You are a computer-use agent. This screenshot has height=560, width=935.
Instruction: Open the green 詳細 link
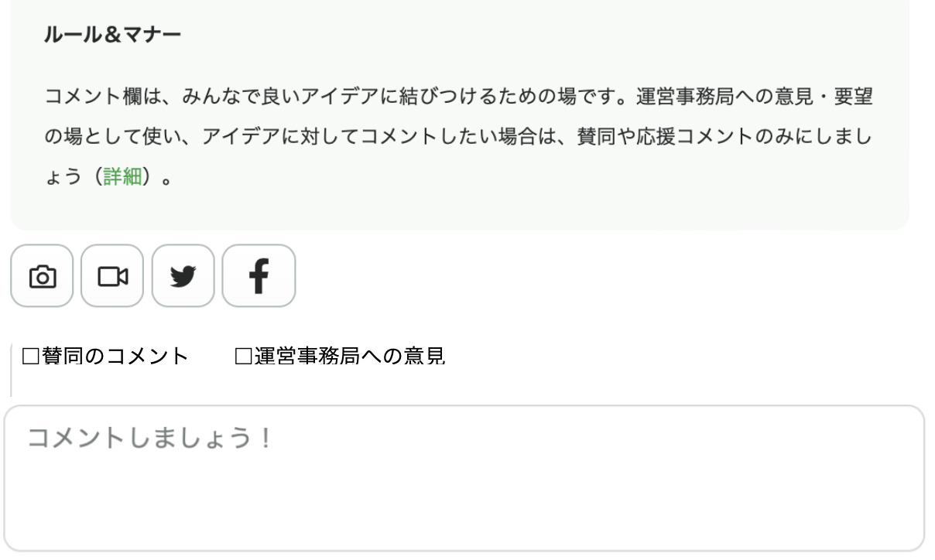click(122, 176)
